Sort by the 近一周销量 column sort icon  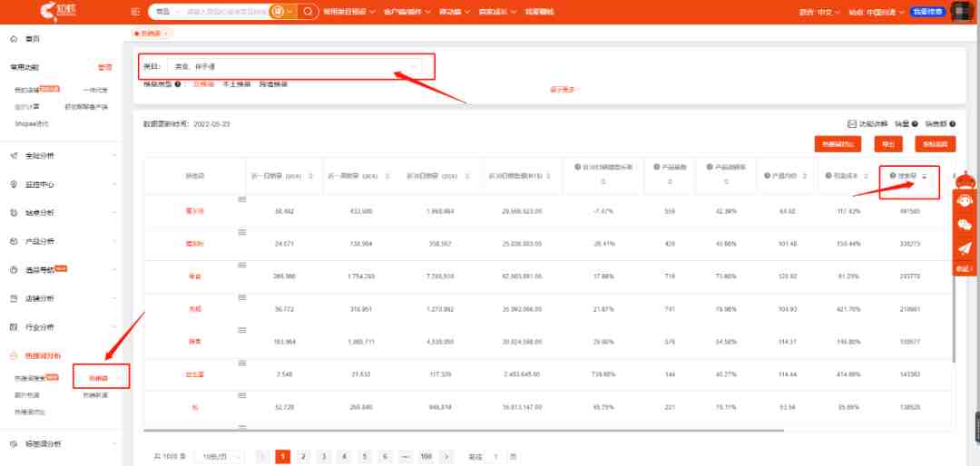[389, 176]
